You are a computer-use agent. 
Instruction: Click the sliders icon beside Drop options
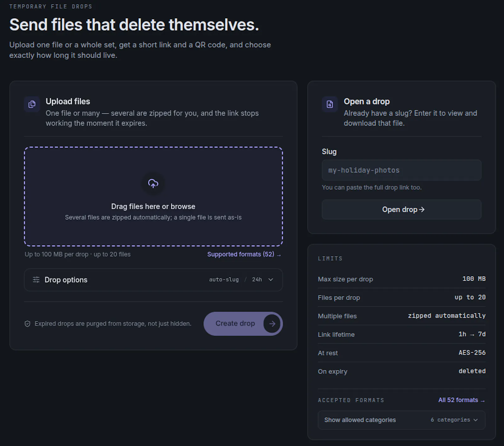(x=36, y=280)
